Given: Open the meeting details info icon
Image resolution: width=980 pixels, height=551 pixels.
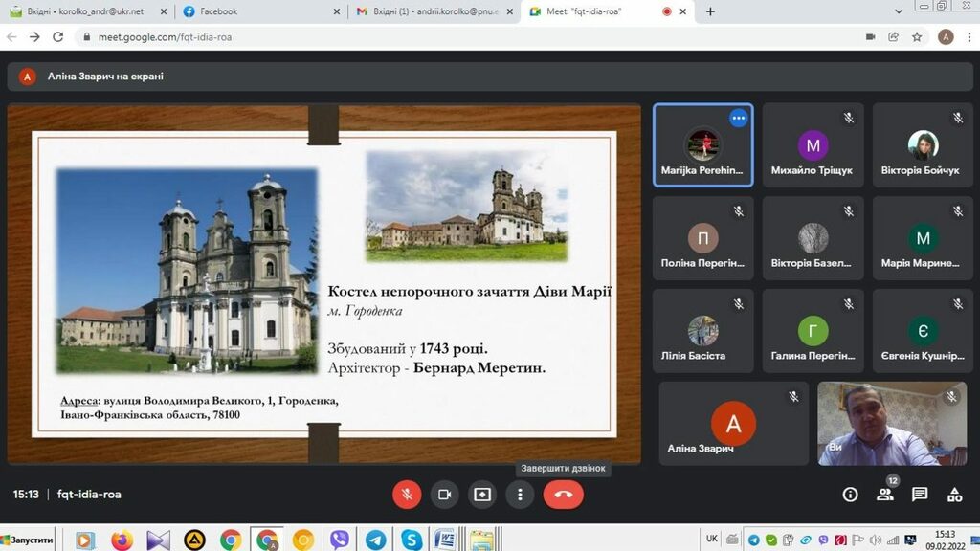Looking at the screenshot, I should point(850,495).
